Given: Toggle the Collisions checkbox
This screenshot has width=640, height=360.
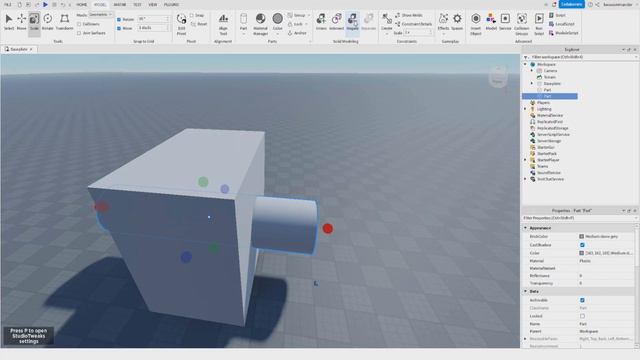Looking at the screenshot, I should point(79,24).
